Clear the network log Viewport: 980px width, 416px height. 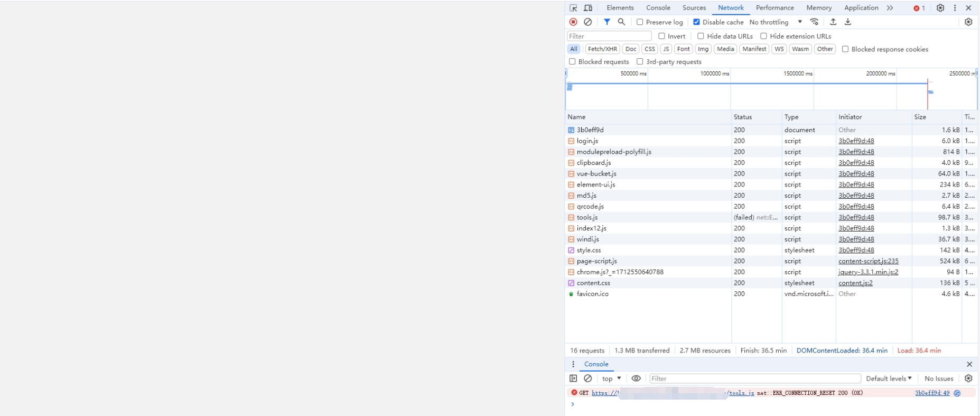tap(588, 22)
